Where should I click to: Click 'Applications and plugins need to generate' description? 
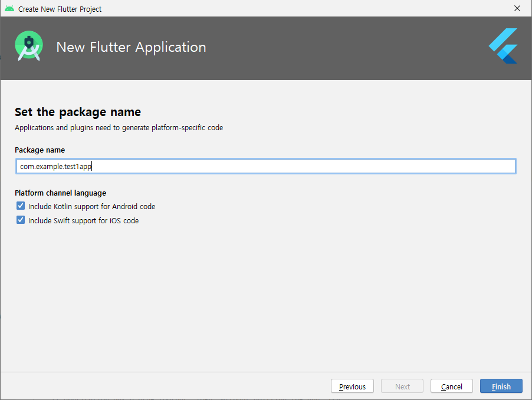point(119,128)
